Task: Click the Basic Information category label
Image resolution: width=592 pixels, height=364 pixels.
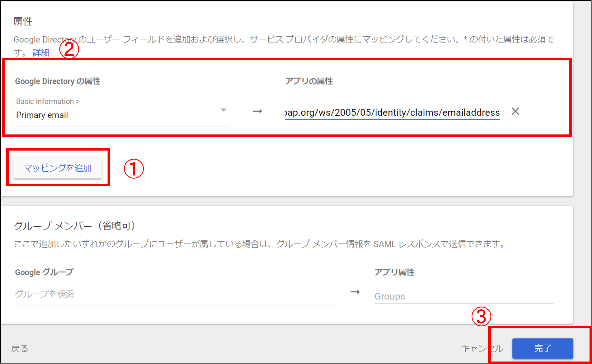Action: (x=48, y=101)
